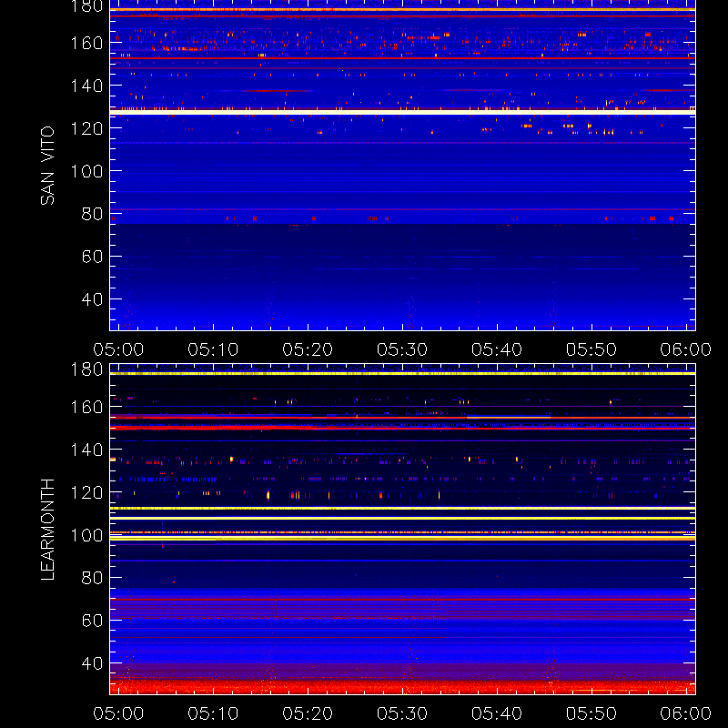This screenshot has height=728, width=728.
Task: Pick the 160 frequency tick on LEARMONTH plot
Action: [86, 407]
